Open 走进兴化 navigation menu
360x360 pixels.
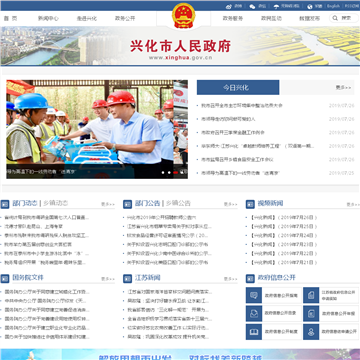[x=87, y=18]
